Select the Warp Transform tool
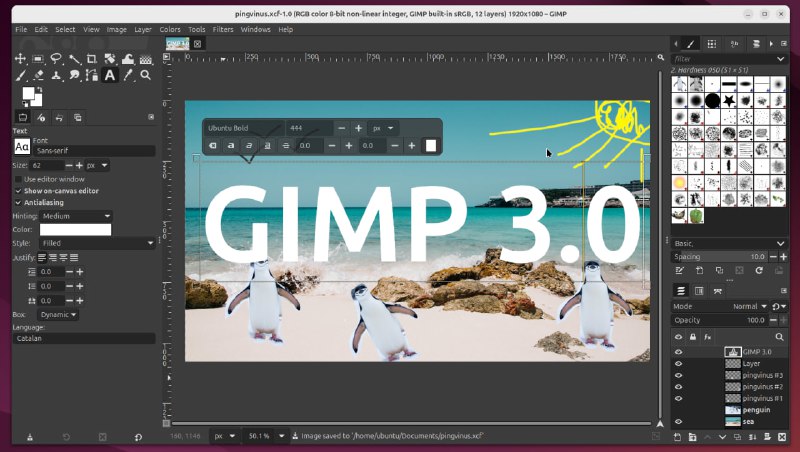Viewport: 800px width, 452px height. [x=128, y=59]
